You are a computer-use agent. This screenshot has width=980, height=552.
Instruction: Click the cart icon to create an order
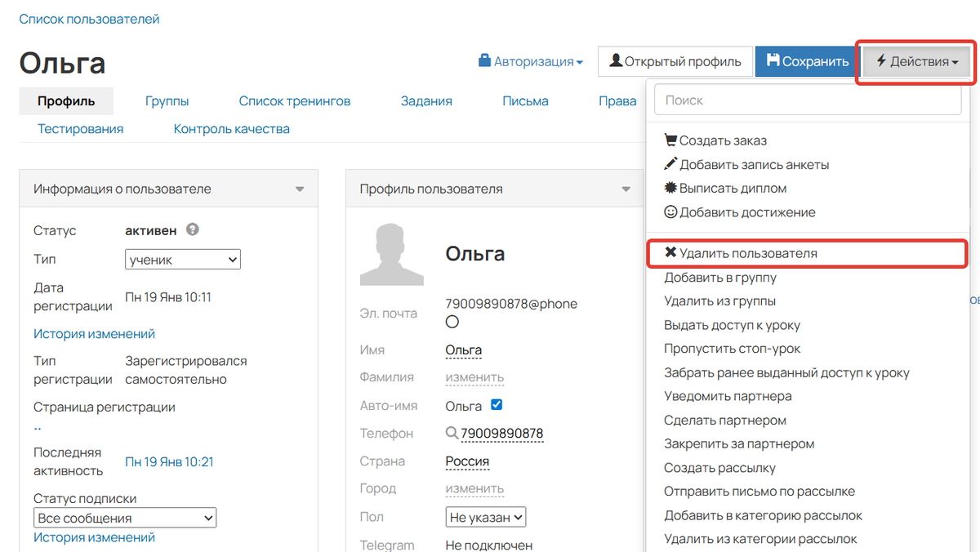click(670, 140)
